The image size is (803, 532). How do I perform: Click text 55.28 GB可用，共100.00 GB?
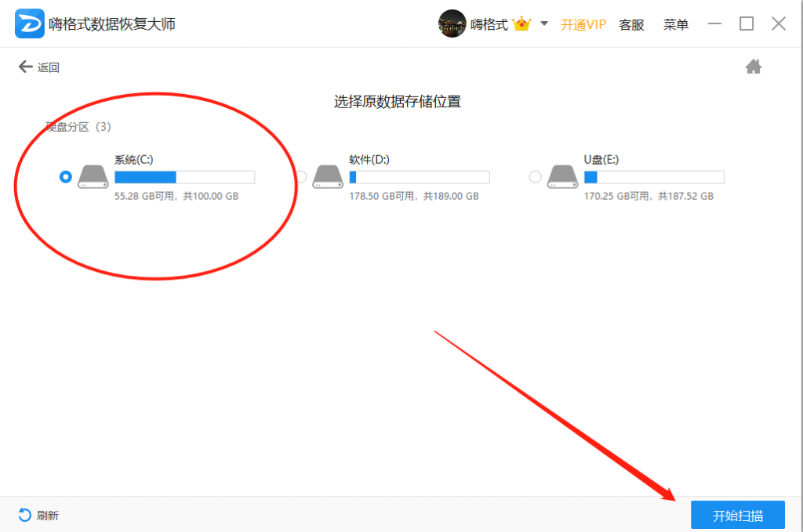(x=176, y=196)
